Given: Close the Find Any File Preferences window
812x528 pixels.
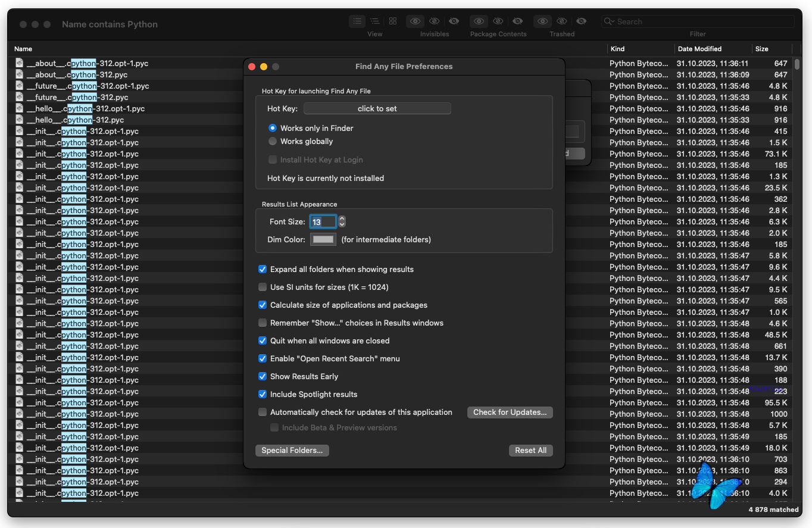Looking at the screenshot, I should click(252, 67).
